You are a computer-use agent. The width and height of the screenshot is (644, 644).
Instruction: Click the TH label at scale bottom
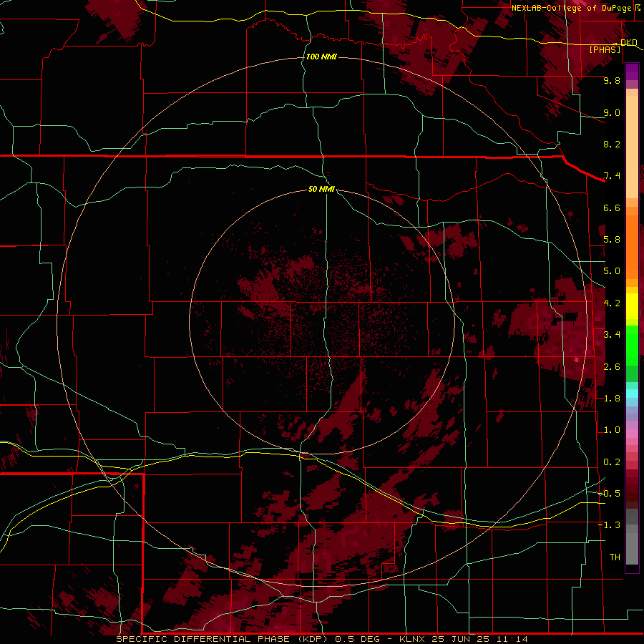pos(615,557)
